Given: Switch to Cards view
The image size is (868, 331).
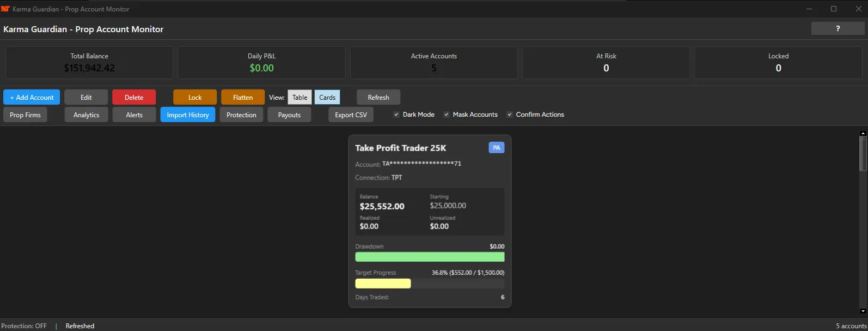Looking at the screenshot, I should (327, 97).
